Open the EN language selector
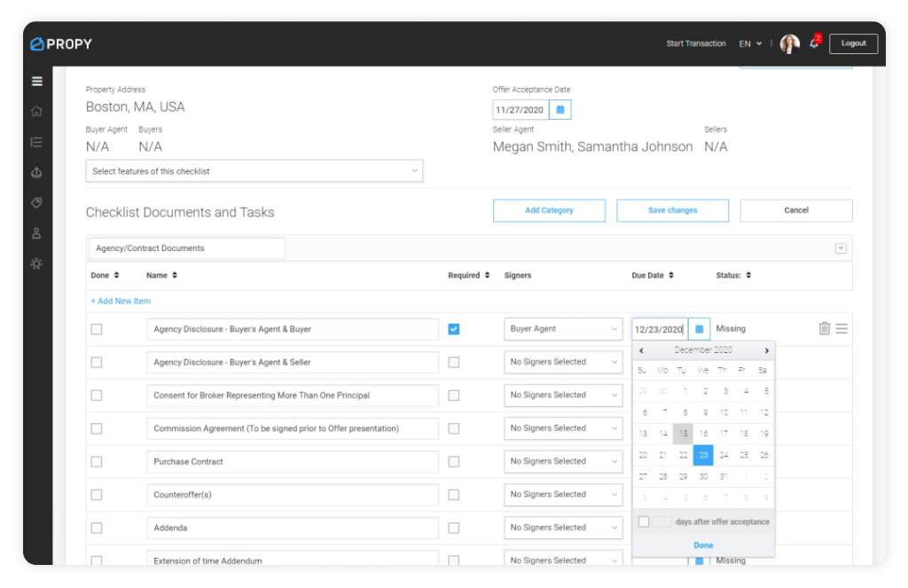908x588 pixels. 750,43
